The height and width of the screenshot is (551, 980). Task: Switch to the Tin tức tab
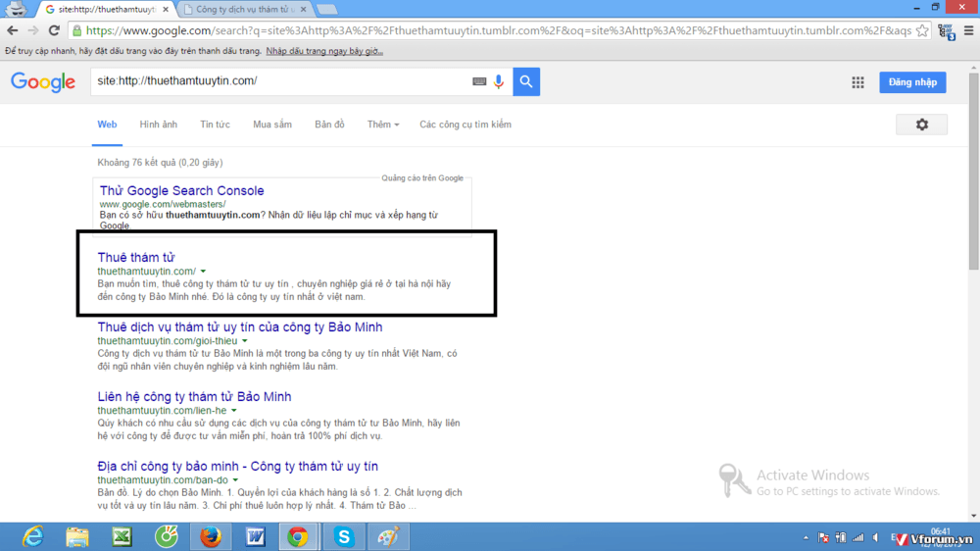pos(215,125)
